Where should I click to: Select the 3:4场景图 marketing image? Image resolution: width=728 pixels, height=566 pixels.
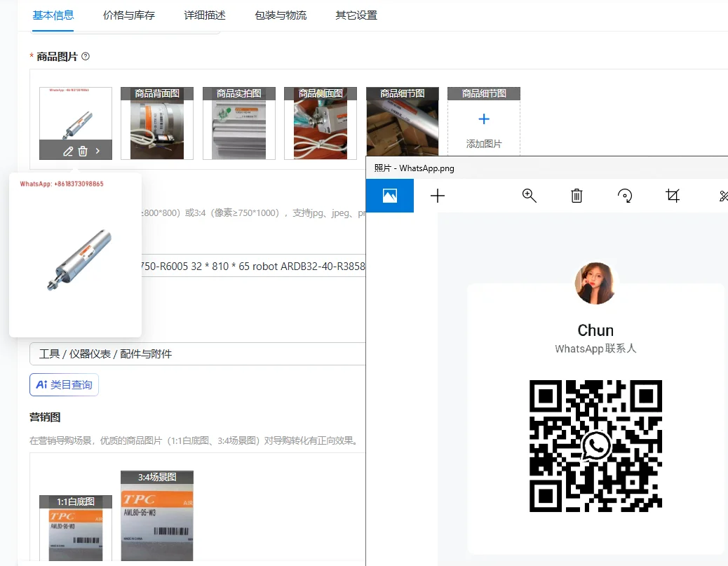pos(157,516)
